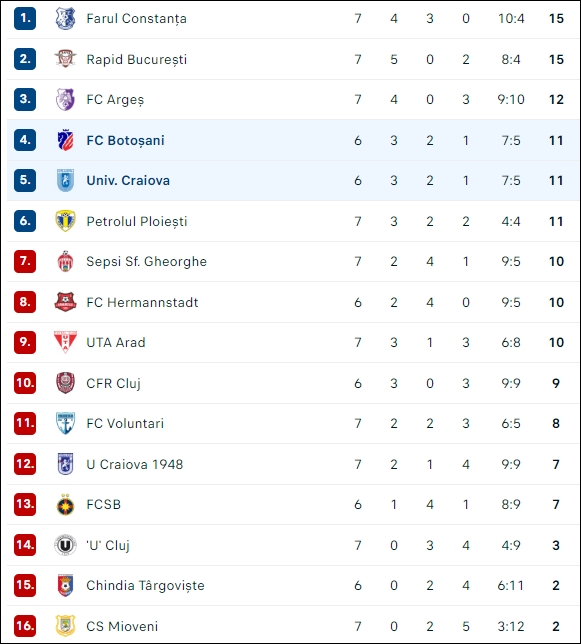Click the CFR Cluj round crest
This screenshot has width=581, height=644.
click(65, 383)
